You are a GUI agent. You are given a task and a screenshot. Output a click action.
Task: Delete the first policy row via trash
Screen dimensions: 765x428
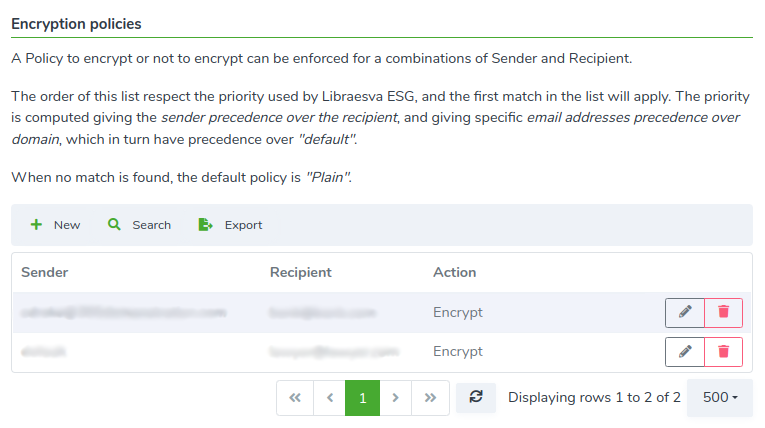coord(724,312)
